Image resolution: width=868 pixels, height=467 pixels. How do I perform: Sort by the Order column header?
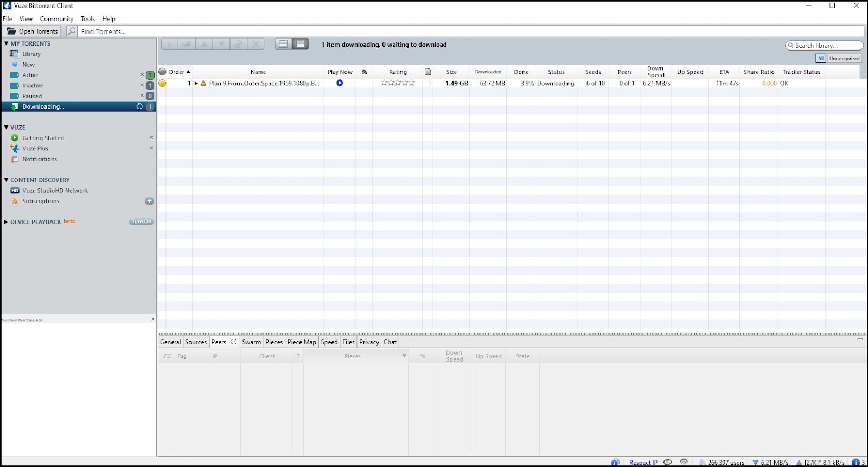179,72
